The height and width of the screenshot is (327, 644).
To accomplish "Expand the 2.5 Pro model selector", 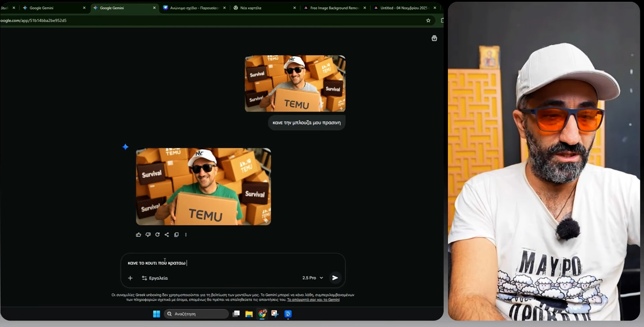I will pyautogui.click(x=313, y=278).
